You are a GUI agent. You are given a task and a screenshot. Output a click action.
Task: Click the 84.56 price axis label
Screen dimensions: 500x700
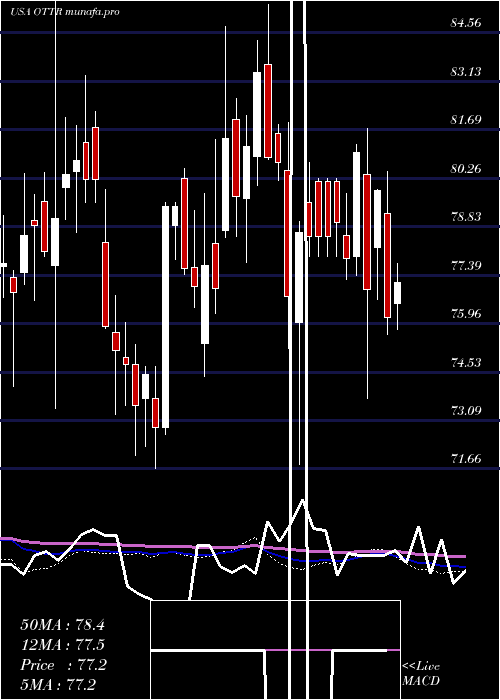click(x=466, y=23)
